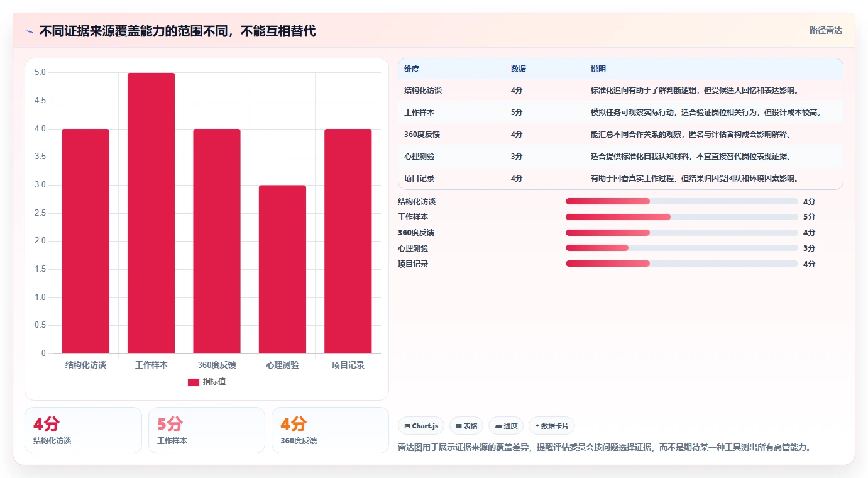Click the 维度 column header

[x=412, y=69]
